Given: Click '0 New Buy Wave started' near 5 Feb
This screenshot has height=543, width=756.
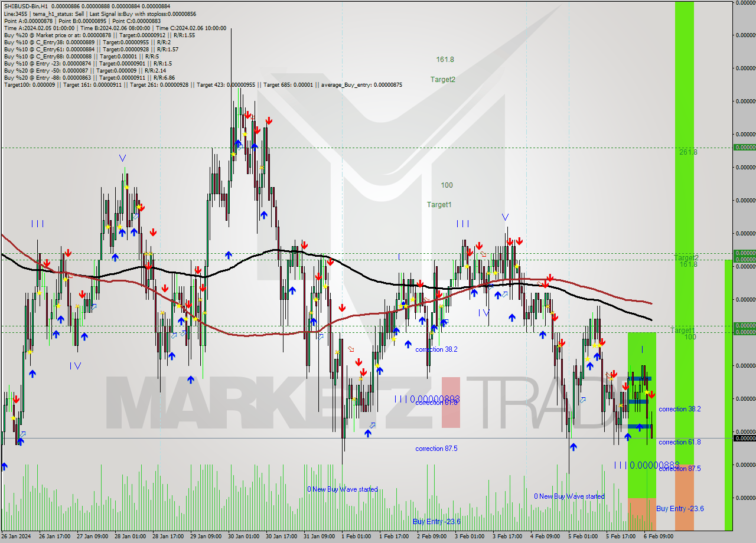Looking at the screenshot, I should tap(569, 496).
